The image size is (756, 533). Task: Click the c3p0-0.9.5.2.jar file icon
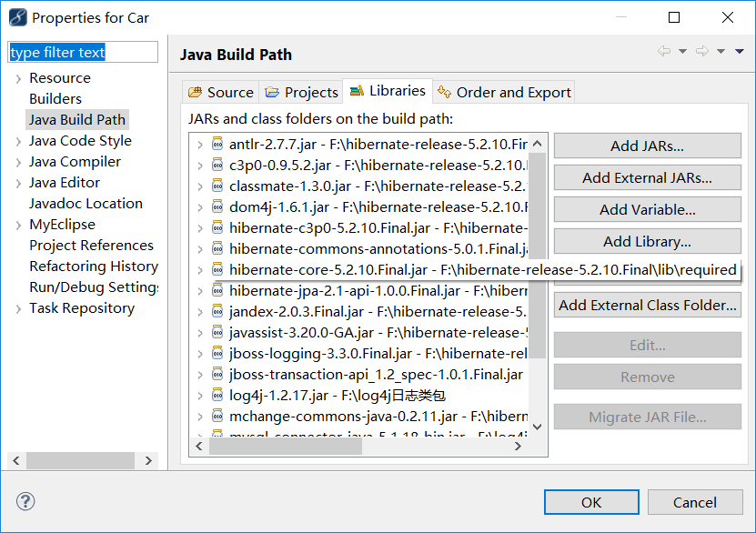217,165
